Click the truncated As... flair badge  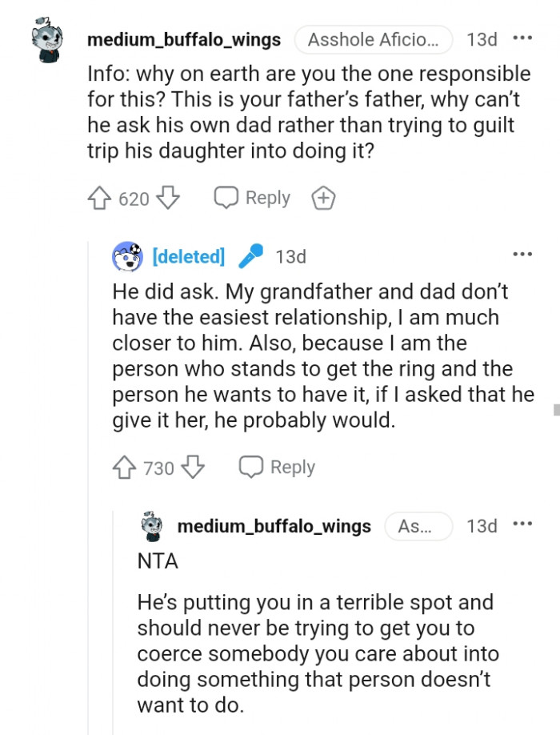tap(418, 526)
